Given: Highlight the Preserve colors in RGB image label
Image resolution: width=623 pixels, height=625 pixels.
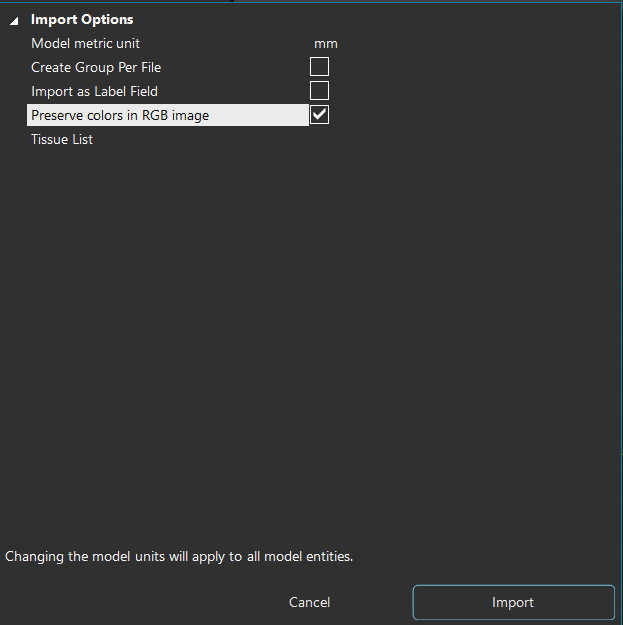Looking at the screenshot, I should (120, 115).
